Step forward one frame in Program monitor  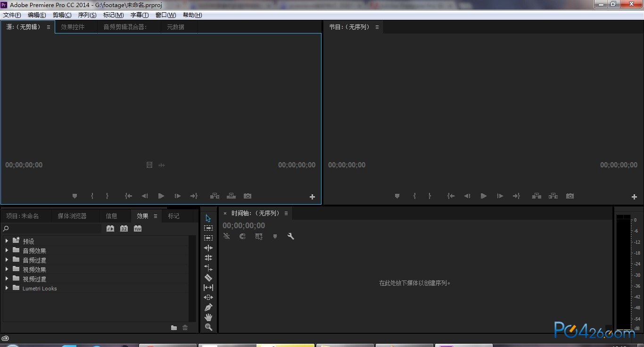pos(500,196)
